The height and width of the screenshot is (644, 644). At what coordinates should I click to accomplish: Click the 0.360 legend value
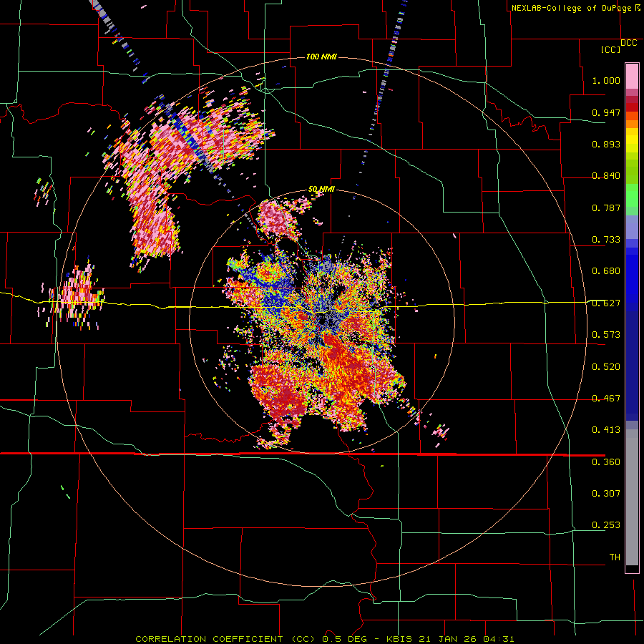coord(606,462)
